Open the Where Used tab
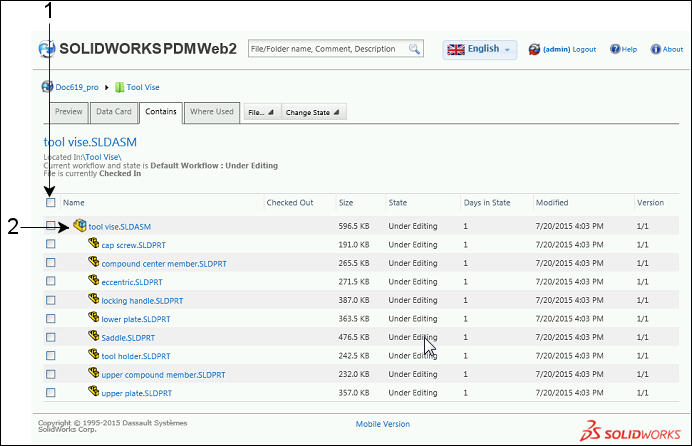This screenshot has width=692, height=446. (x=211, y=112)
